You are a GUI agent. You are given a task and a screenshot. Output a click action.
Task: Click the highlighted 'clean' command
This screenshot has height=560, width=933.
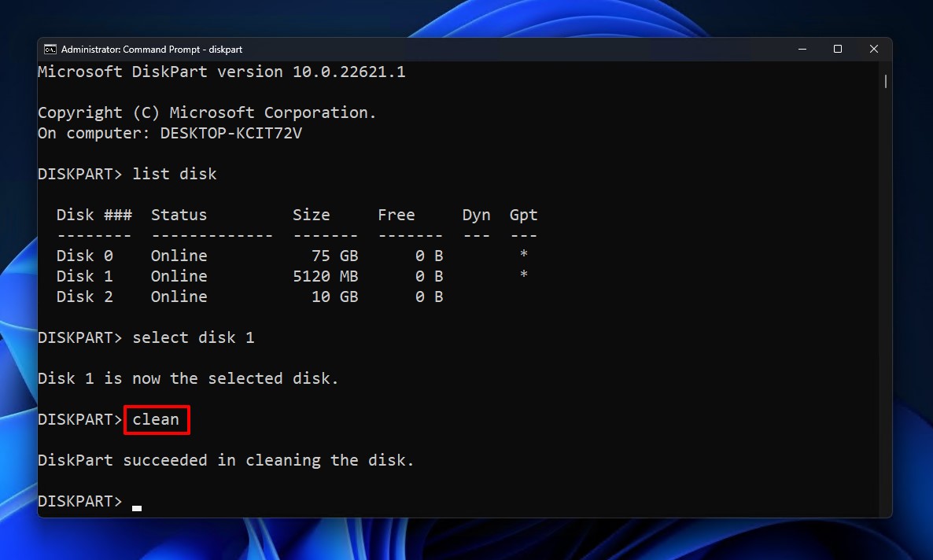click(x=156, y=419)
